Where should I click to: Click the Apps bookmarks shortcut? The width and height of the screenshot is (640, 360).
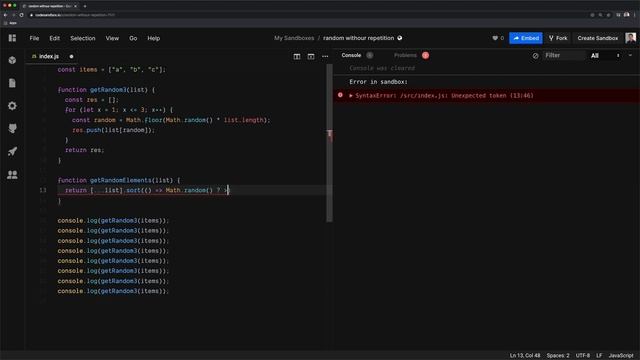(11, 23)
